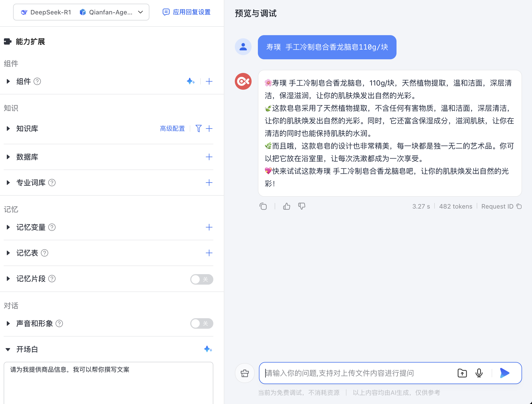The image size is (532, 404).
Task: Upload a file via folder icon
Action: pos(462,373)
